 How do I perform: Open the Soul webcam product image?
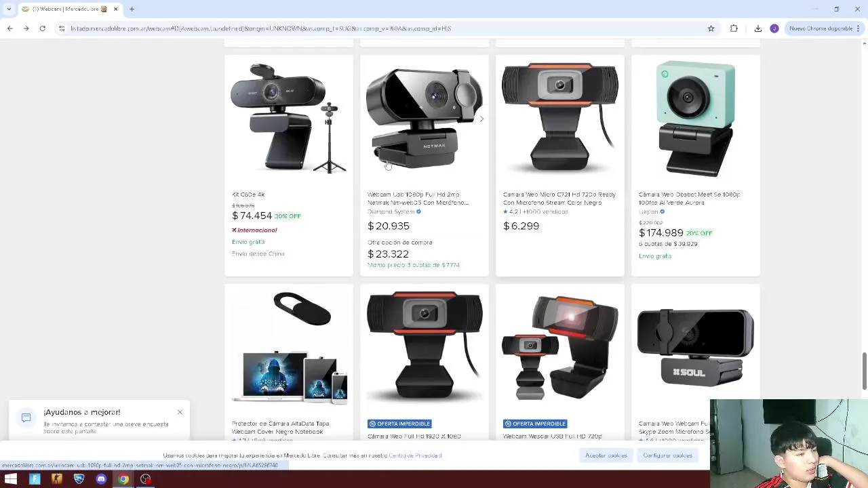pos(696,348)
